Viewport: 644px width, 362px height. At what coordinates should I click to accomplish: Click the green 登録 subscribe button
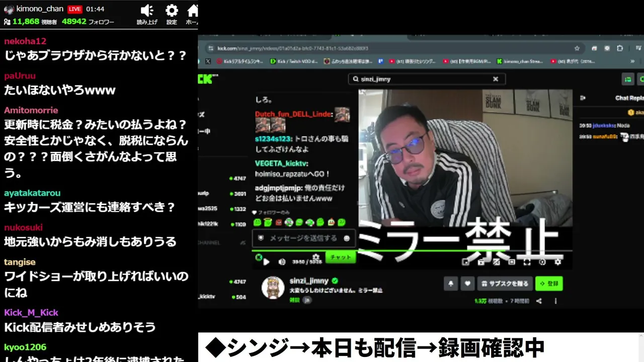click(549, 284)
